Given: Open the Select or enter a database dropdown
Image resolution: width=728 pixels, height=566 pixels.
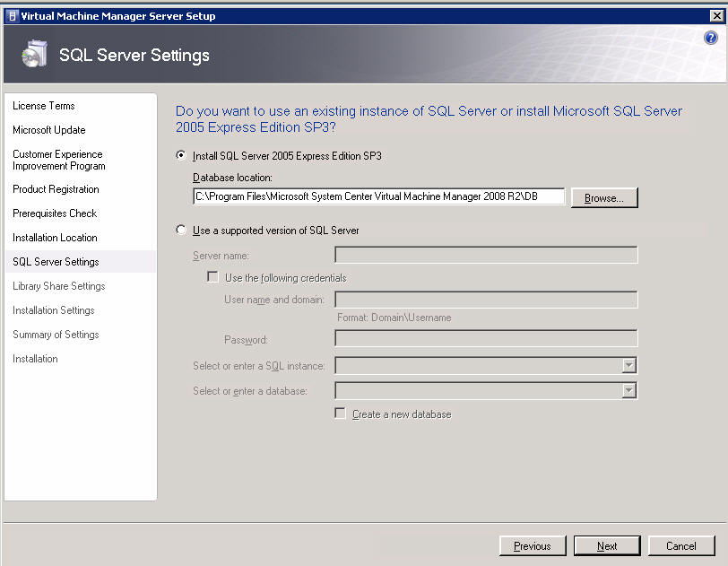Looking at the screenshot, I should 628,390.
